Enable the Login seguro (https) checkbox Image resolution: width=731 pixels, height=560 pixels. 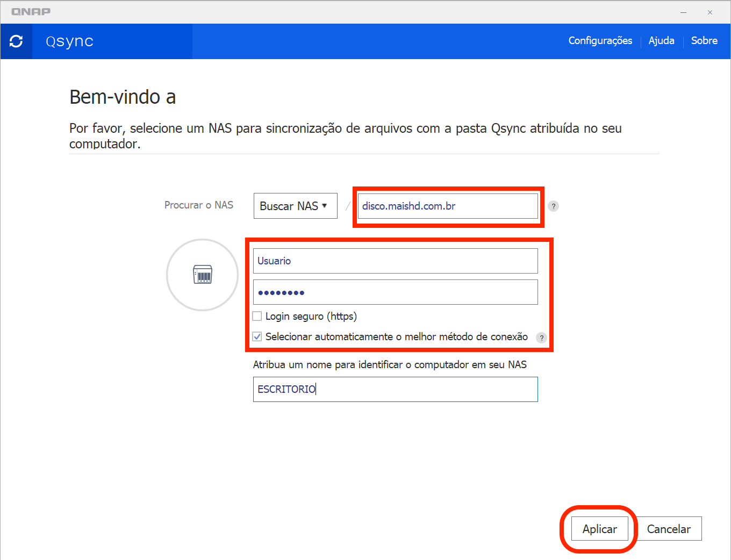pyautogui.click(x=257, y=316)
